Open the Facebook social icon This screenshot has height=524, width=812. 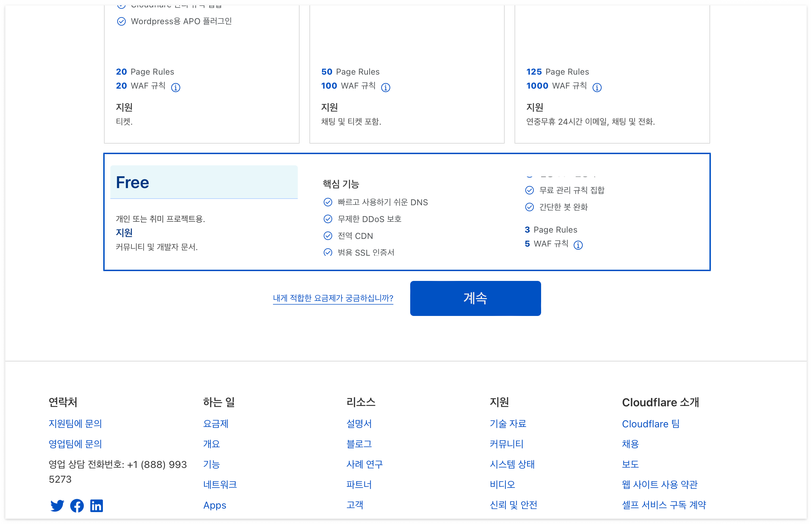[x=77, y=505]
